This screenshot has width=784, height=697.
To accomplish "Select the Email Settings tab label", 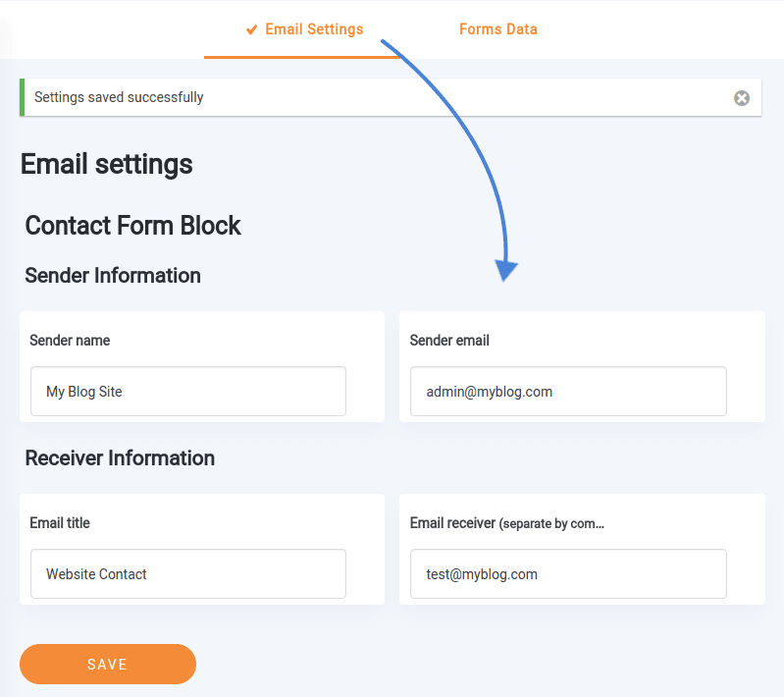I will click(x=314, y=29).
